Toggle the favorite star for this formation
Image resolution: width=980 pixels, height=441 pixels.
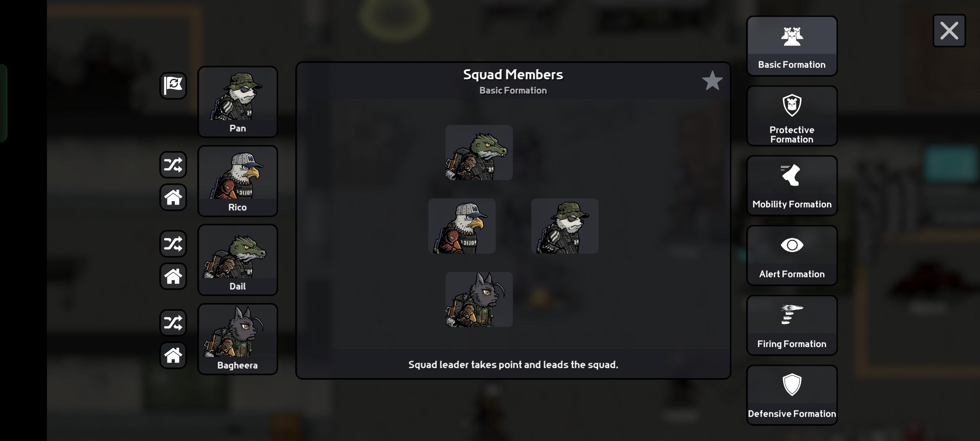pos(712,80)
